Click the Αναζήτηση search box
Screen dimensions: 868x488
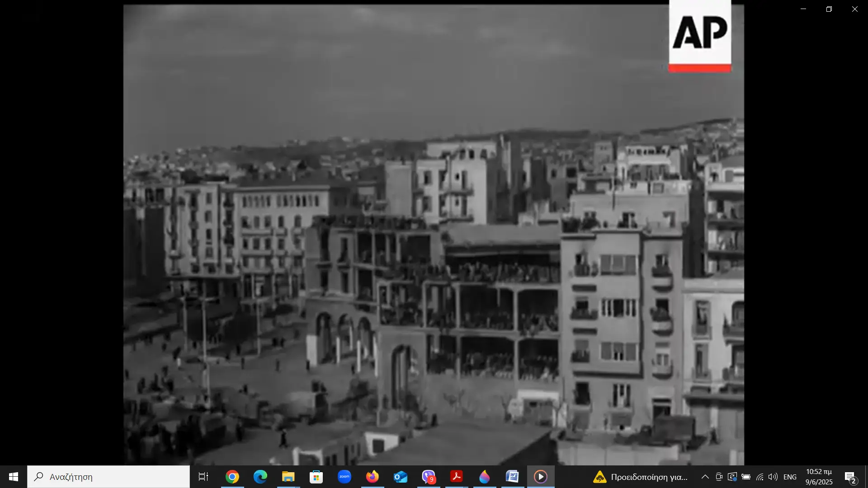point(108,477)
